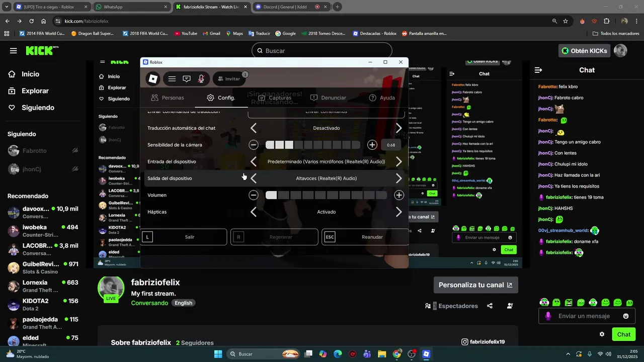Click the Invitar button in Roblox
The image size is (644, 362).
tap(228, 79)
